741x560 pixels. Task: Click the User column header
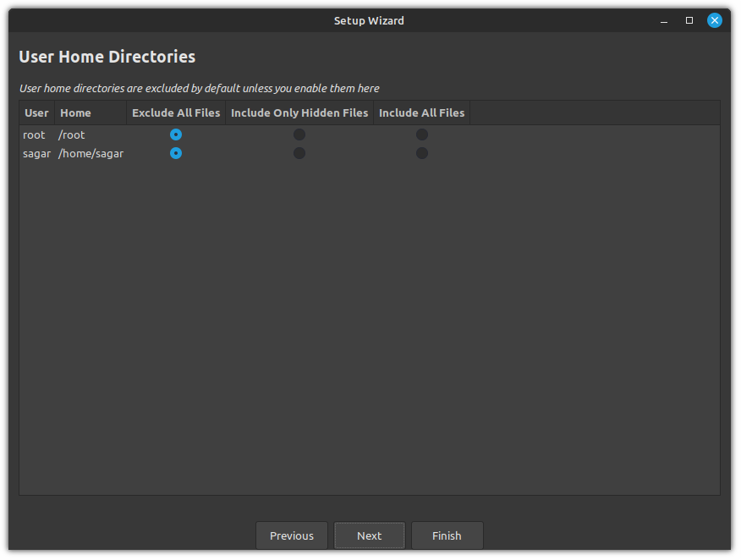(x=37, y=113)
